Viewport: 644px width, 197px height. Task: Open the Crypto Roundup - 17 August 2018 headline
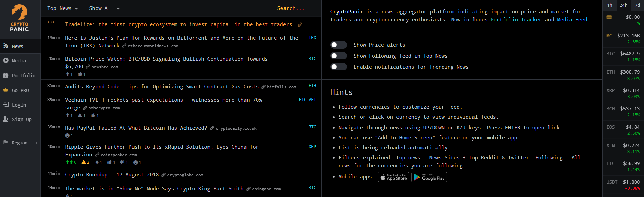(x=112, y=175)
